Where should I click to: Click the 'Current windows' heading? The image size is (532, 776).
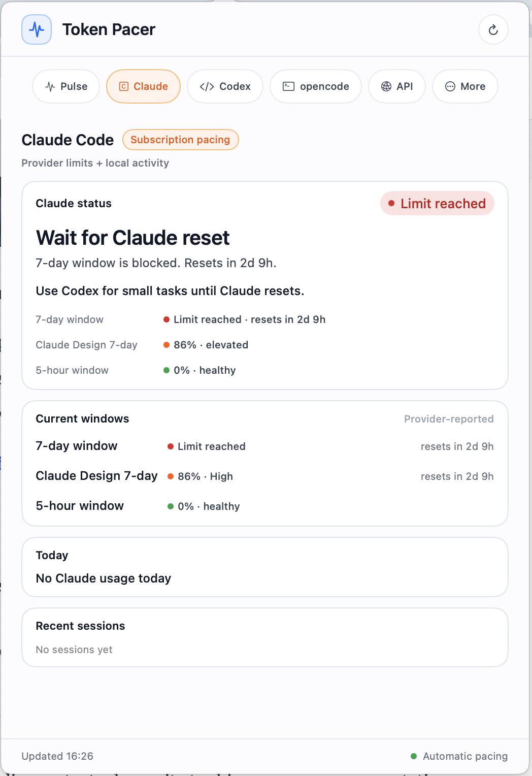click(82, 418)
